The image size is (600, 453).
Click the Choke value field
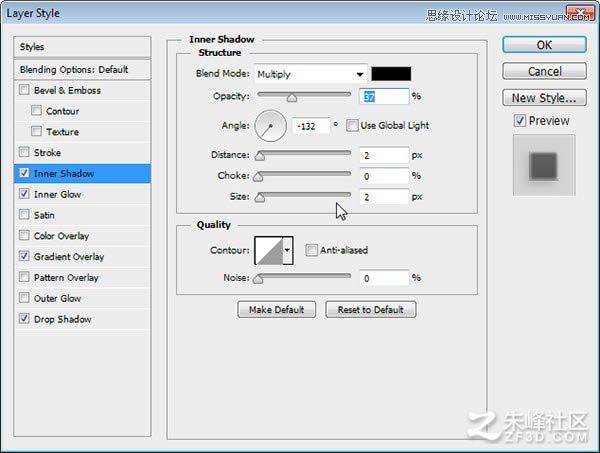(x=384, y=176)
